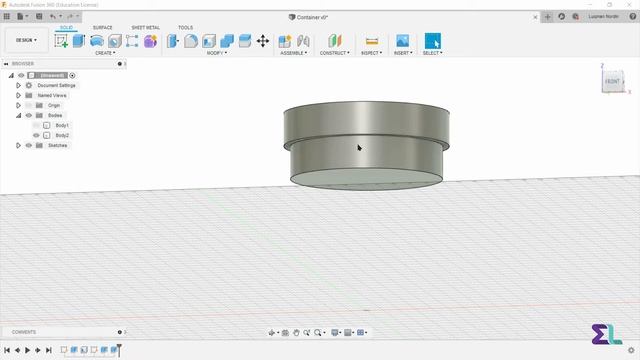The height and width of the screenshot is (360, 640).
Task: Hide the Sketches folder
Action: (x=29, y=145)
